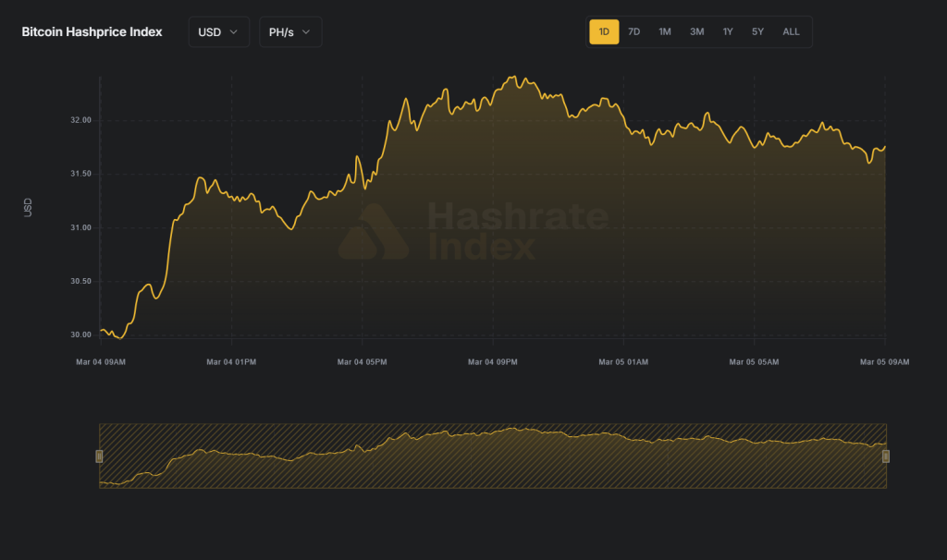This screenshot has width=947, height=560.
Task: Click the Bitcoin Hashprice Index title
Action: (x=92, y=31)
